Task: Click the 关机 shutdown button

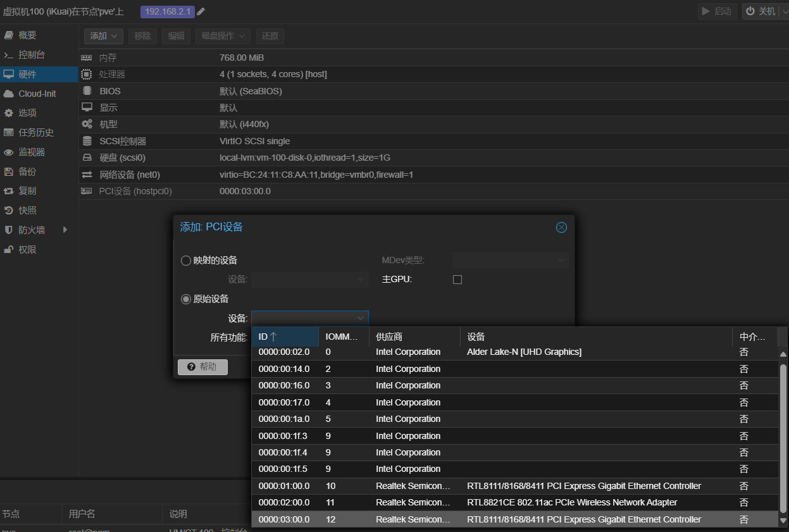Action: 761,11
